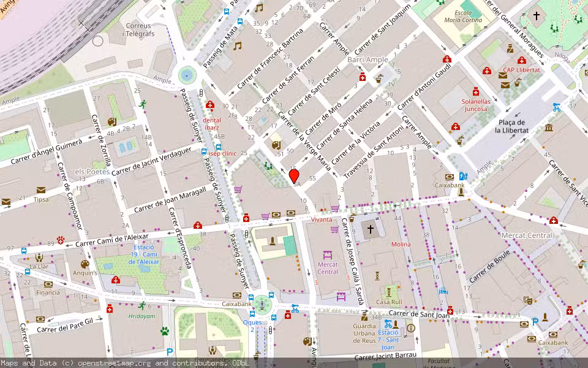Select the Carrer Jacint Barrau label

pyautogui.click(x=385, y=356)
